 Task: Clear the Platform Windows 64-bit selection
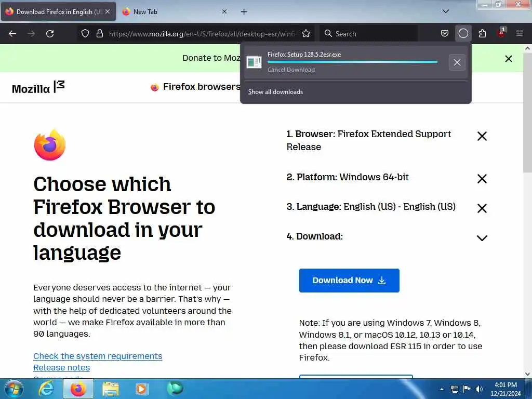pos(482,179)
